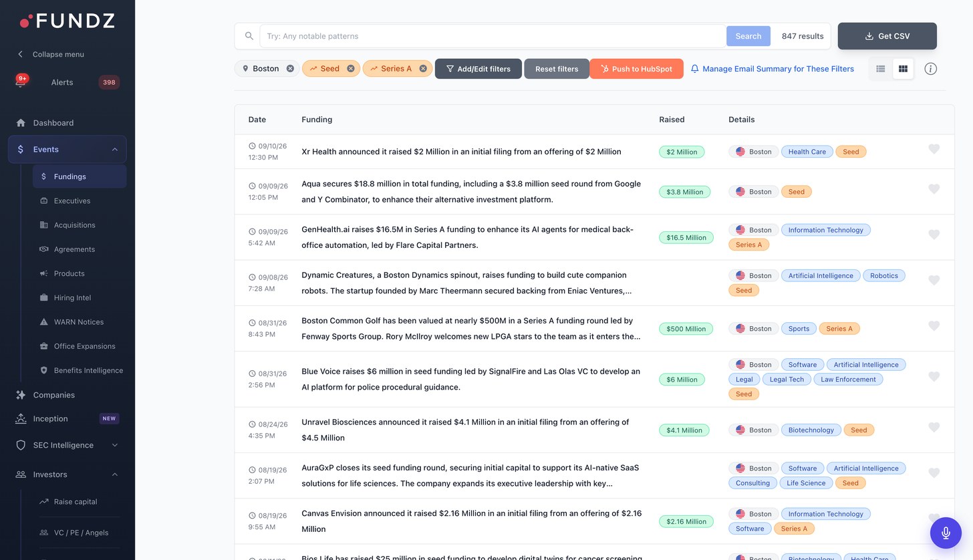This screenshot has height=560, width=973.
Task: Open Benefits Intelligence
Action: tap(88, 370)
